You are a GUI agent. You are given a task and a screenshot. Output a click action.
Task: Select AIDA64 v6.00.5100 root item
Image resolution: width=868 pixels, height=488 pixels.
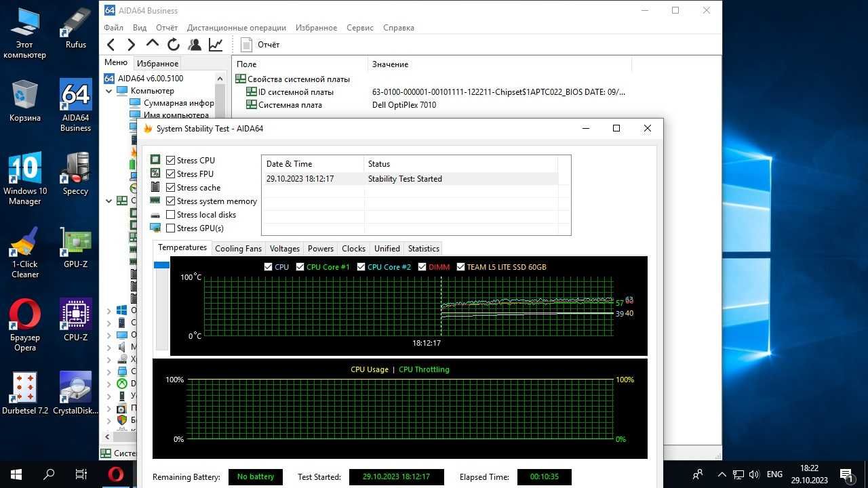[x=144, y=79]
